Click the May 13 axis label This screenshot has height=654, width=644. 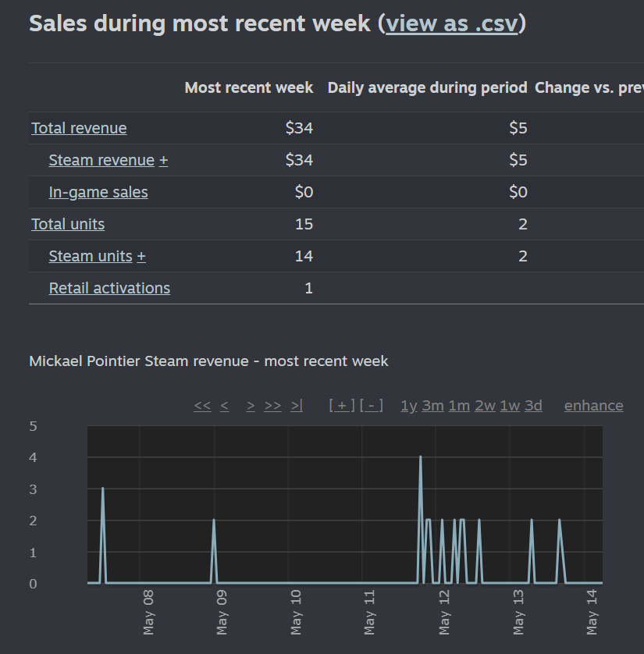pos(518,613)
